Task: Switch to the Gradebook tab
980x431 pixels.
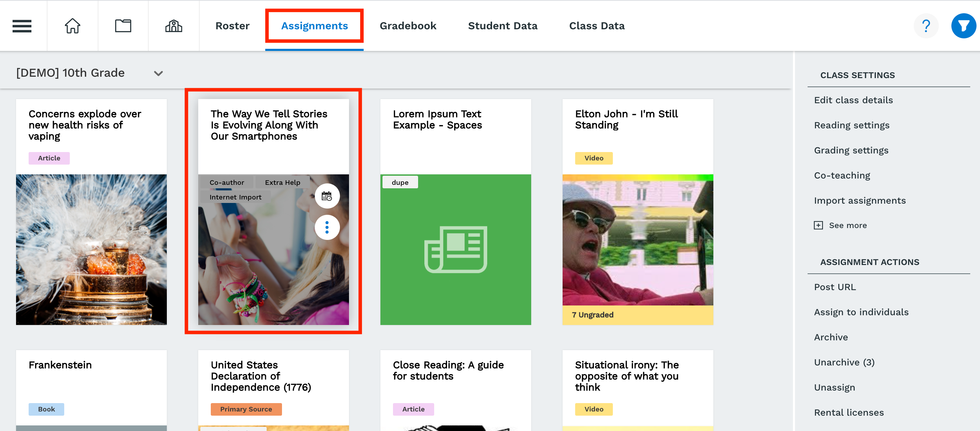Action: pyautogui.click(x=408, y=26)
